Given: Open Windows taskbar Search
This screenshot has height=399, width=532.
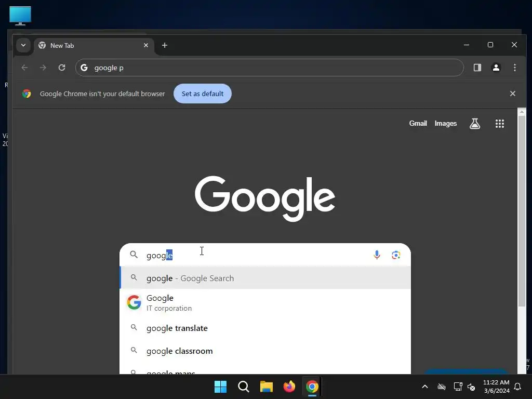Looking at the screenshot, I should pyautogui.click(x=243, y=387).
